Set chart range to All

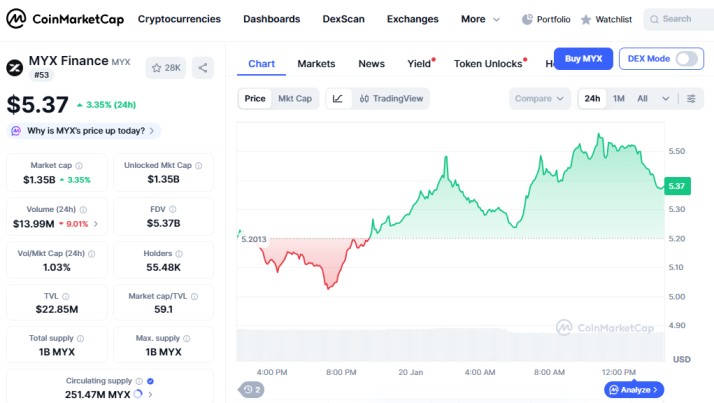643,98
